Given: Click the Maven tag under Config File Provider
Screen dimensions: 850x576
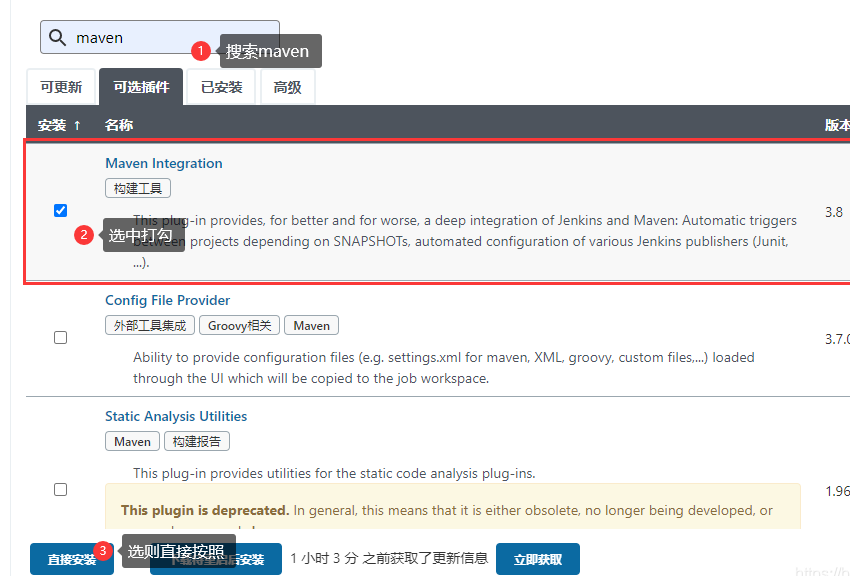Looking at the screenshot, I should pos(311,325).
